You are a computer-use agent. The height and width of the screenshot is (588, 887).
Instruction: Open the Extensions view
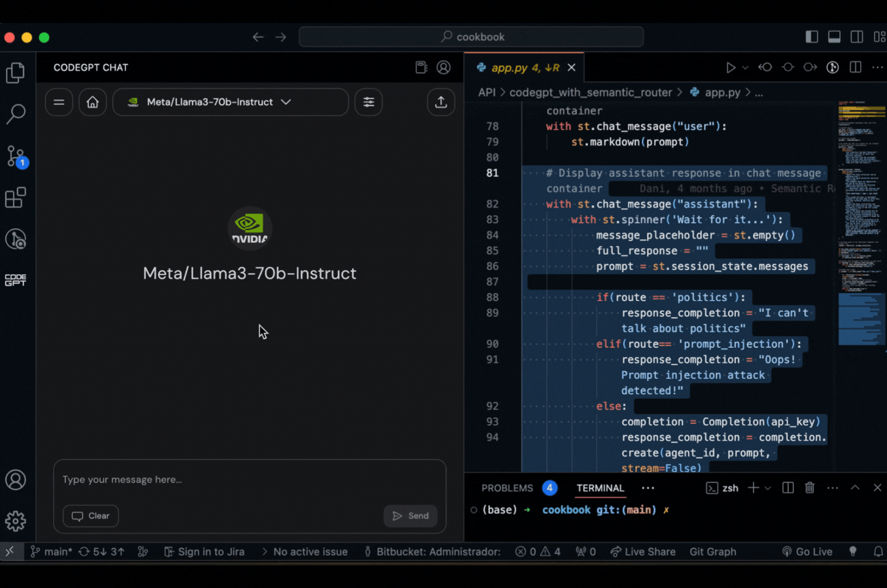(16, 197)
